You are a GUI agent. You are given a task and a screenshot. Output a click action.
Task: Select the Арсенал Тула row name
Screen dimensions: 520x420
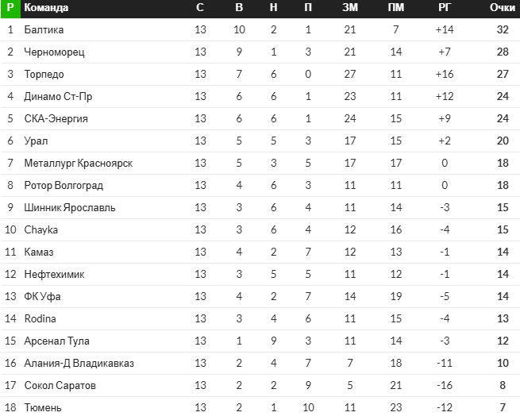coord(56,341)
